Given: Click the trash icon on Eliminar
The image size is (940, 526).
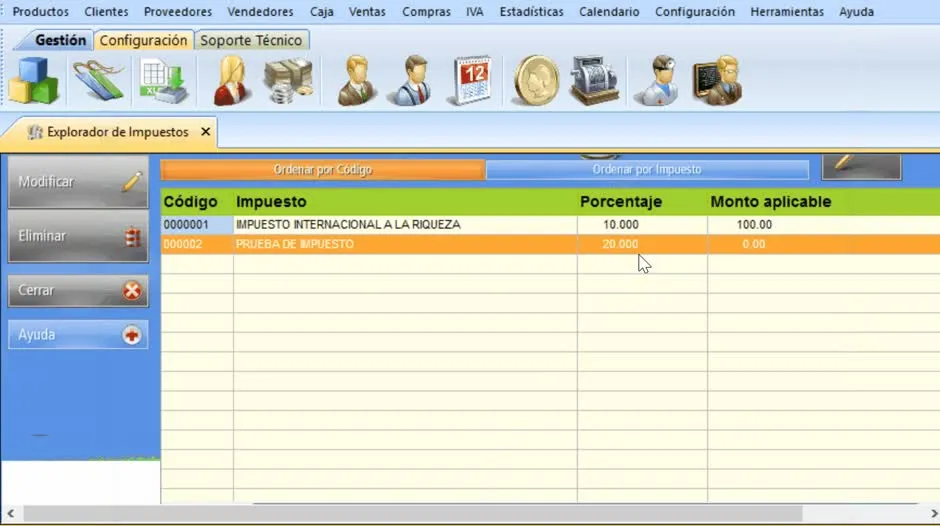Looking at the screenshot, I should [132, 237].
